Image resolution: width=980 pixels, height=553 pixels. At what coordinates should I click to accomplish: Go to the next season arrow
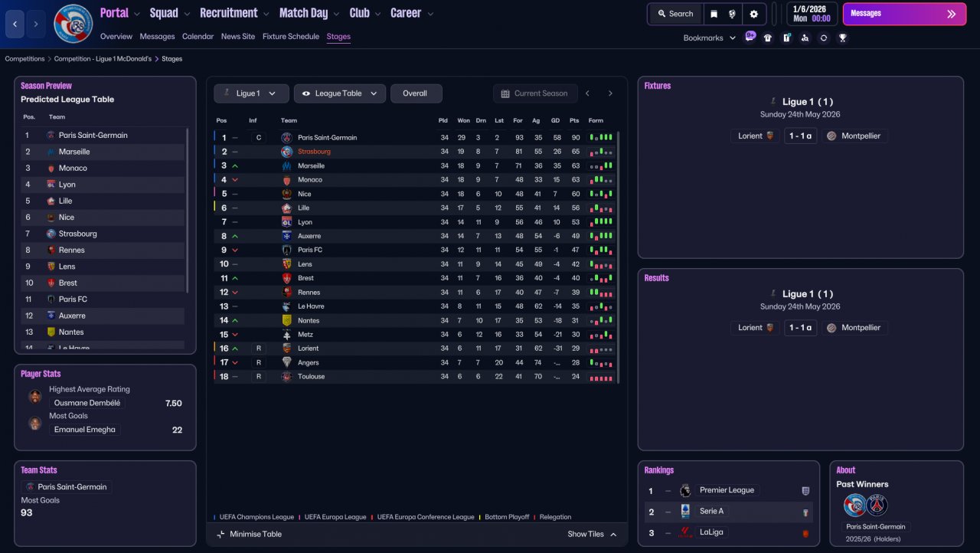[x=610, y=93]
